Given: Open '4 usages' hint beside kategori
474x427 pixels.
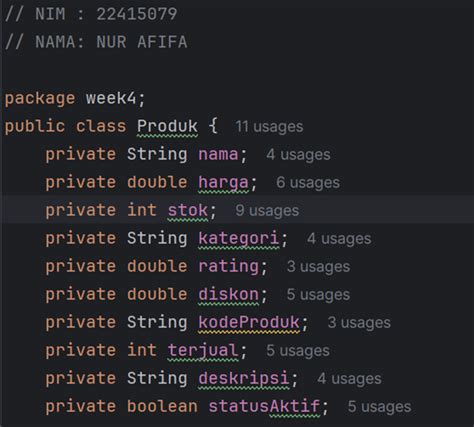Looking at the screenshot, I should 339,239.
